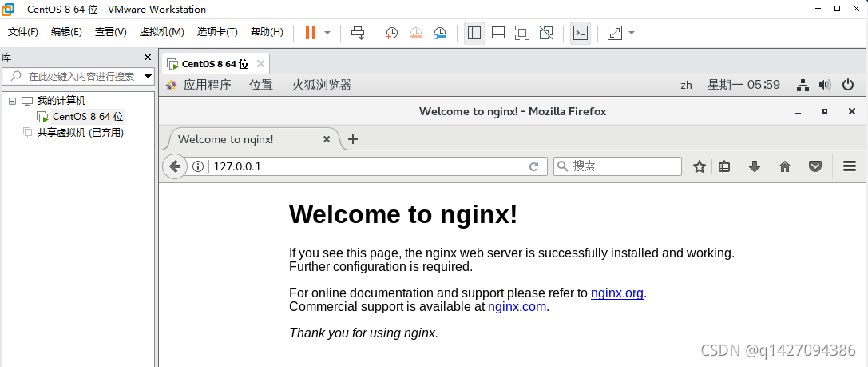This screenshot has width=868, height=367.
Task: Open the 编辑(E) menu
Action: [x=66, y=32]
